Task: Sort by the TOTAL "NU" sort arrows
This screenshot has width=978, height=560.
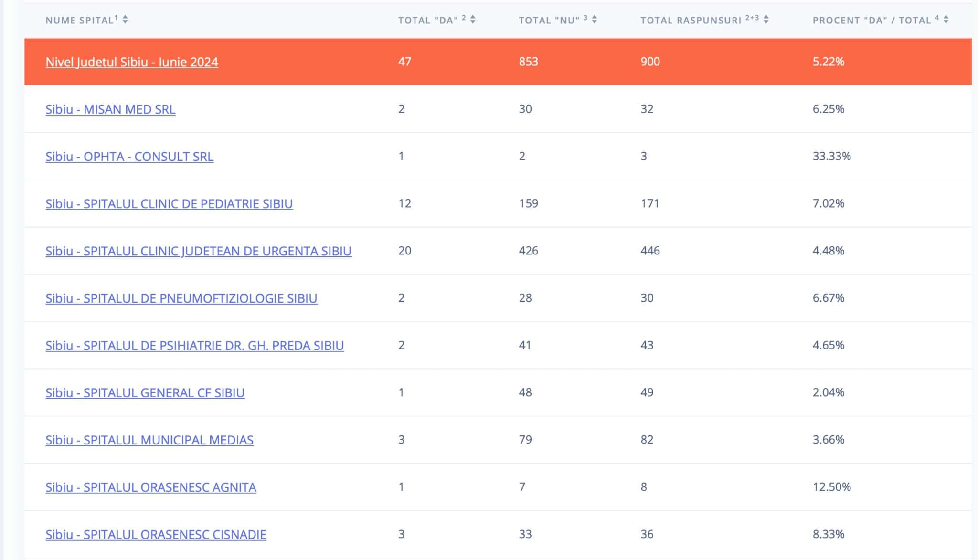Action: tap(595, 20)
